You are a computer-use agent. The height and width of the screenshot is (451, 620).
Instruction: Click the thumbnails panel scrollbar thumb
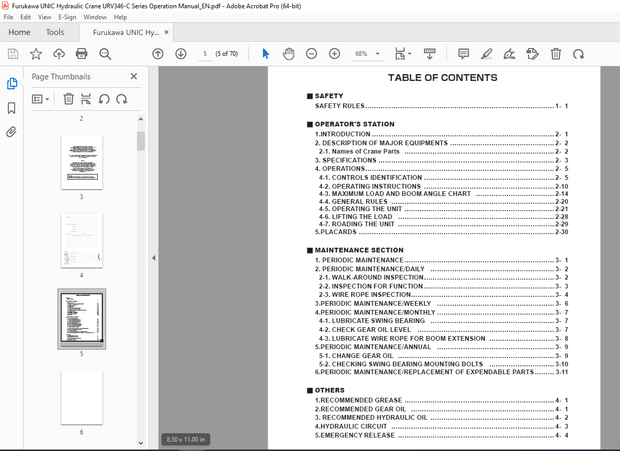[141, 141]
